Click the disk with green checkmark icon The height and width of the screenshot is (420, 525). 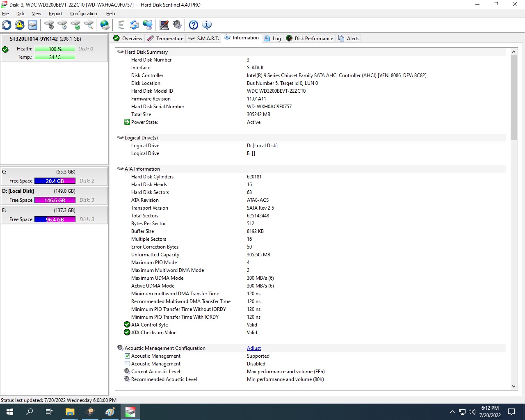click(x=75, y=25)
